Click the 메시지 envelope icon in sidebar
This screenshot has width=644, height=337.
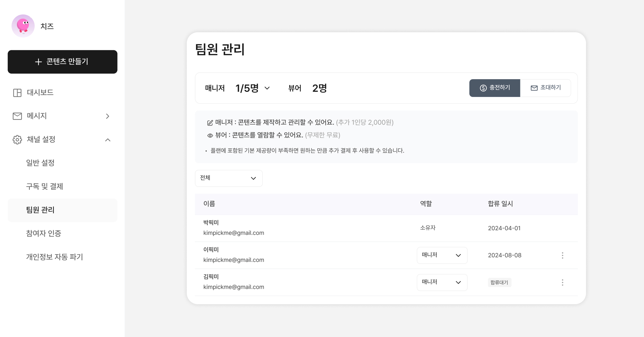tap(17, 116)
